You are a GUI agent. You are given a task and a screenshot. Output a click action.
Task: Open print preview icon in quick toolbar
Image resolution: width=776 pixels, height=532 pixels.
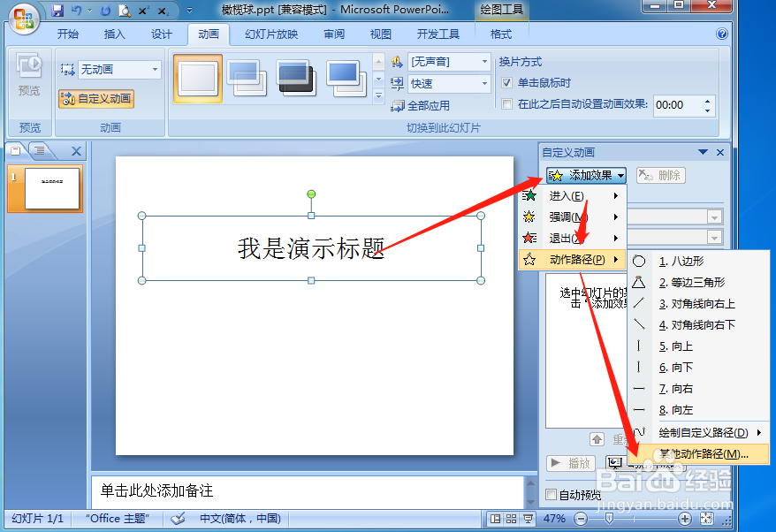(125, 11)
